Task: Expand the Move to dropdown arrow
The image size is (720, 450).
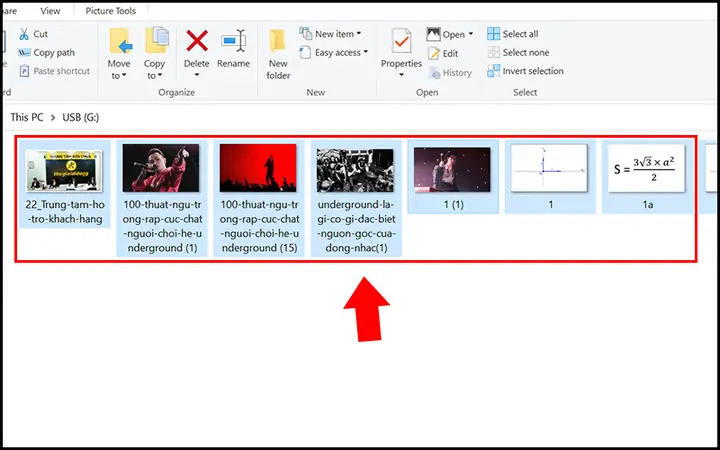Action: (x=124, y=75)
